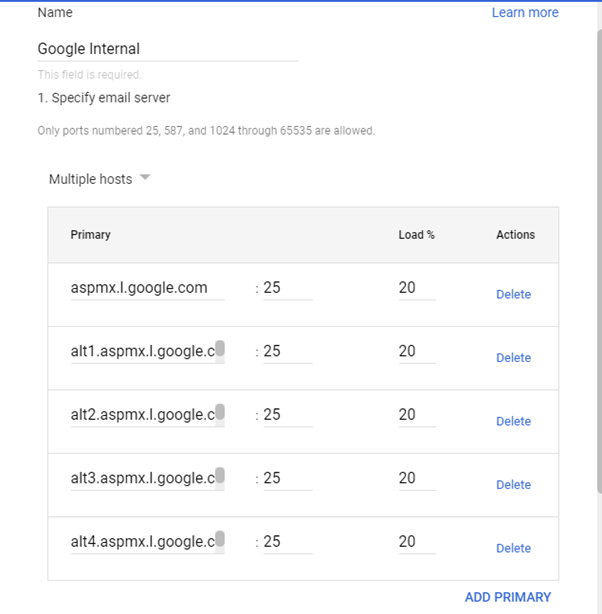The image size is (602, 614).
Task: Click the alt2.aspmx.l.google host field
Action: coord(142,415)
